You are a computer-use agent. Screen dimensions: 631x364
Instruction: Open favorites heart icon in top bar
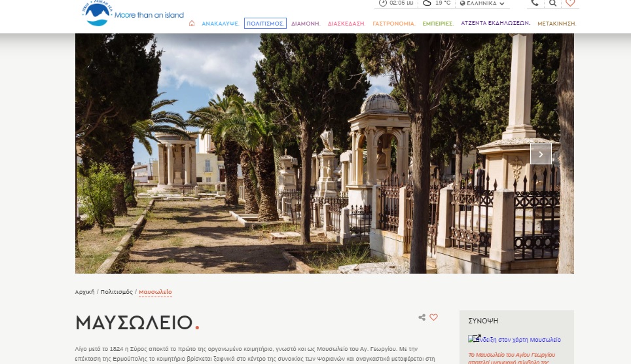[570, 3]
